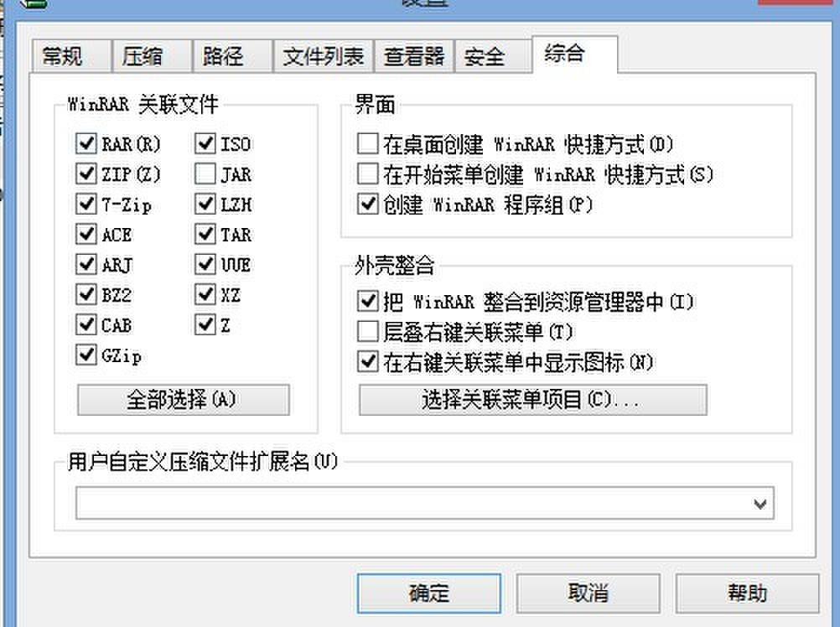Viewport: 840px width, 627px height.
Task: Click the 全部选择 button
Action: [183, 400]
